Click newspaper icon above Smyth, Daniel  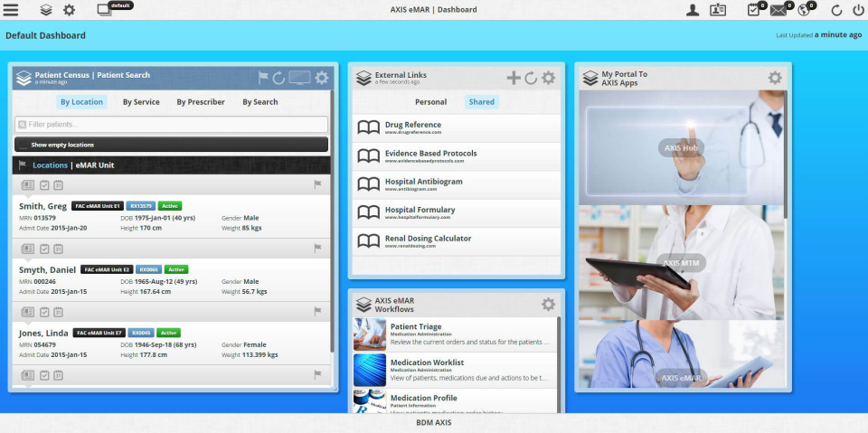28,249
